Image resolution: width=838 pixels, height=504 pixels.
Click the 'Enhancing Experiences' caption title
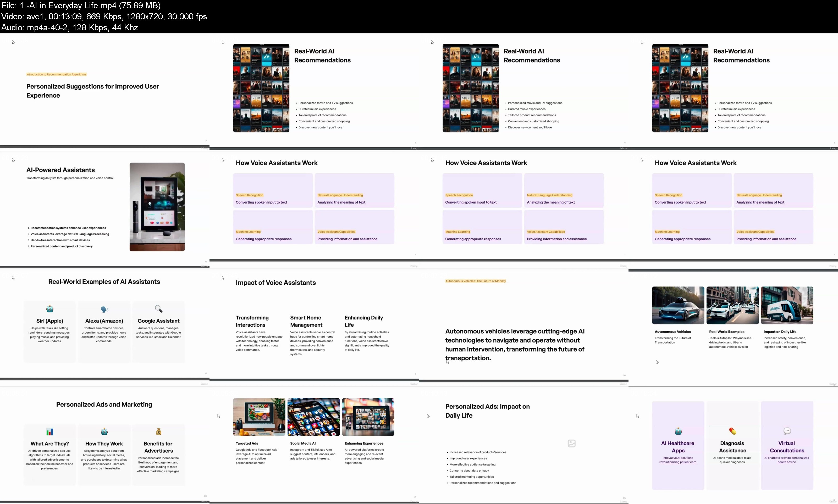click(364, 443)
